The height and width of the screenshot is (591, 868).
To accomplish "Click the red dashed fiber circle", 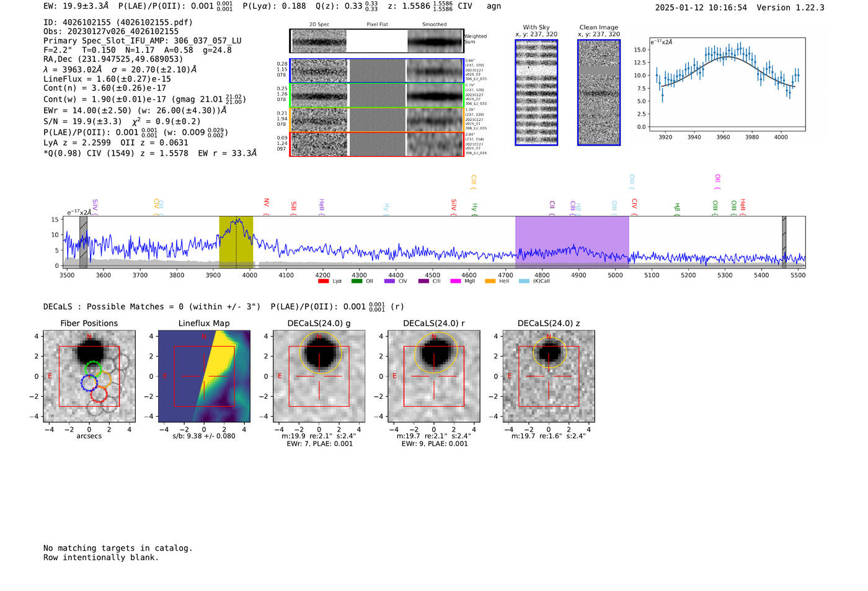I will point(99,393).
